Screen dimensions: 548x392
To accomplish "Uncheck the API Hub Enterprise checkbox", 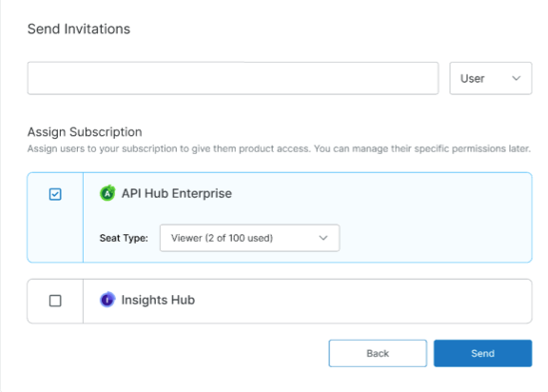I will 55,194.
